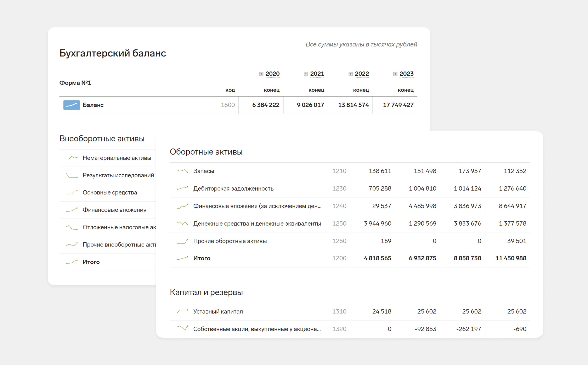Click the Бухгалтерский баланс title
This screenshot has height=365, width=588.
[x=113, y=53]
